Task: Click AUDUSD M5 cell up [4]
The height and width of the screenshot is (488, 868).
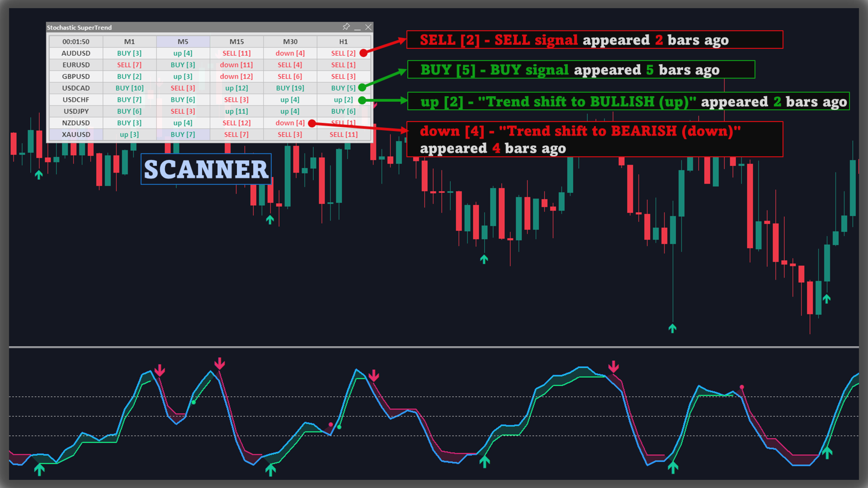Action: 183,53
